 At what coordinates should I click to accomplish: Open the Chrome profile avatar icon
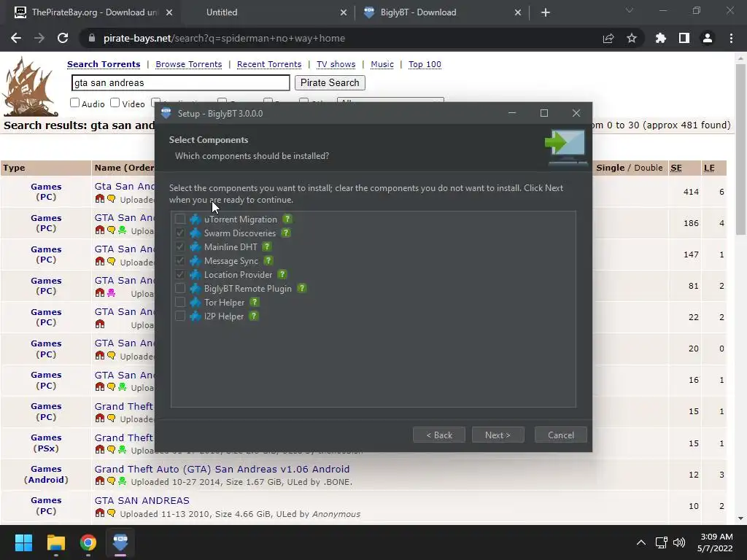pyautogui.click(x=708, y=38)
